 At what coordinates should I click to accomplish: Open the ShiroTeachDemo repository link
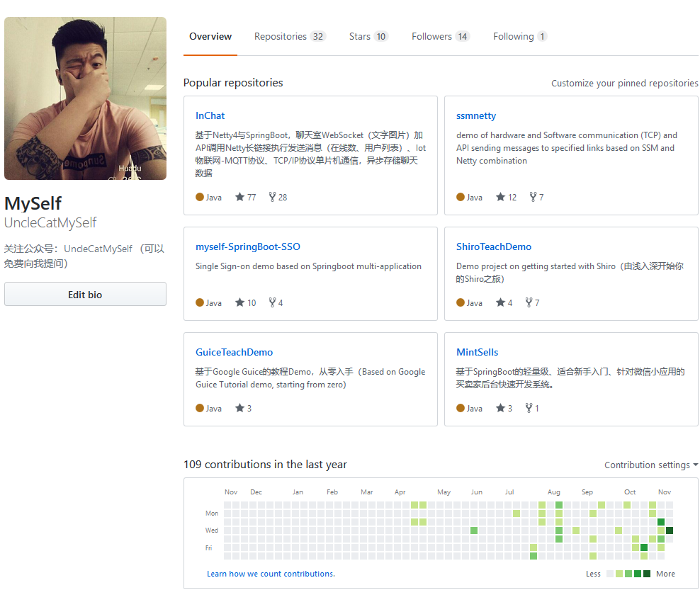(x=494, y=246)
